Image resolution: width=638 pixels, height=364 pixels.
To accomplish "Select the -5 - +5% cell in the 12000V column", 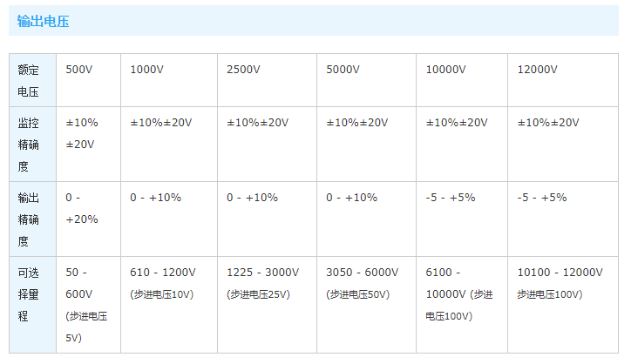I will pos(542,198).
